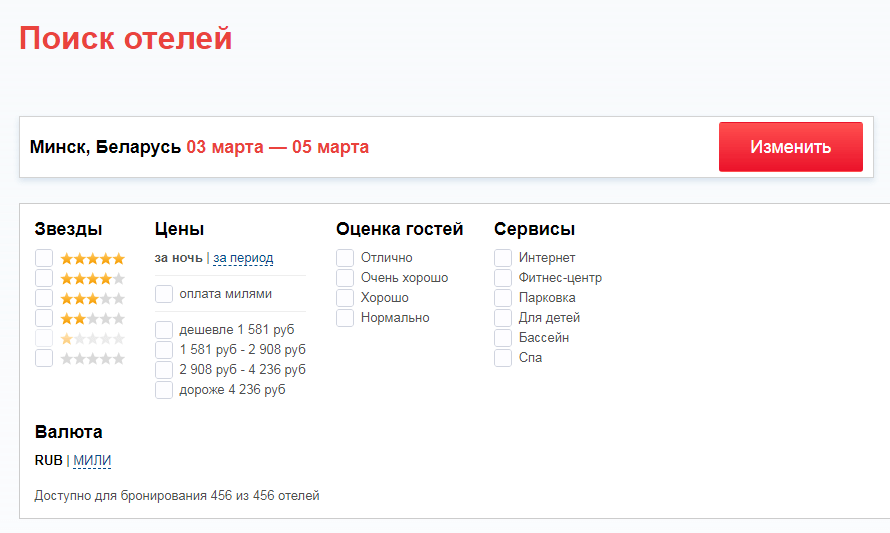Check the two-star rating filter
This screenshot has width=890, height=533.
(x=44, y=318)
